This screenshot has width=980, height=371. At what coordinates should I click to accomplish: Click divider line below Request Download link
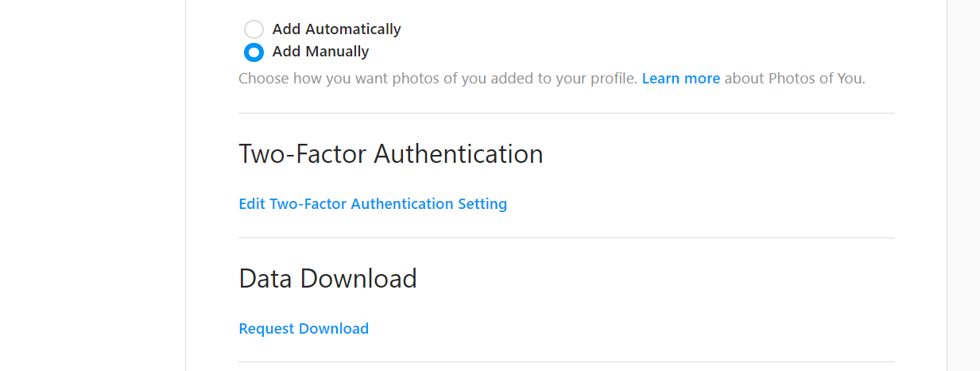click(566, 361)
